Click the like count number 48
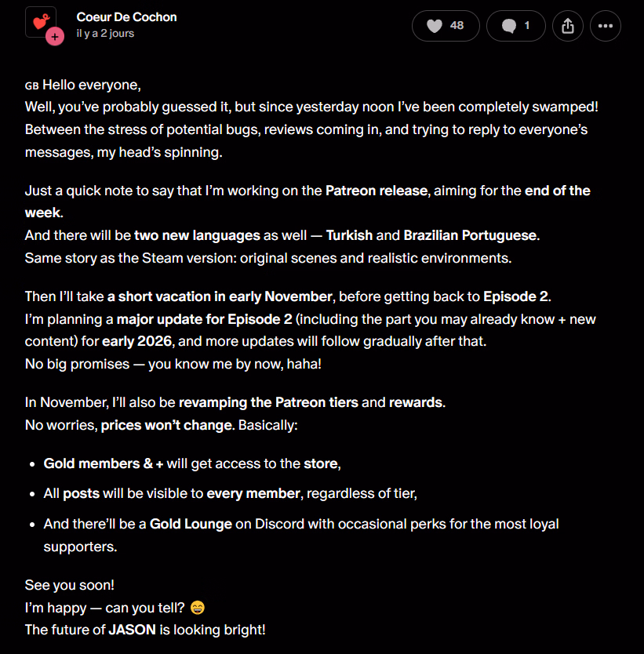 coord(457,26)
